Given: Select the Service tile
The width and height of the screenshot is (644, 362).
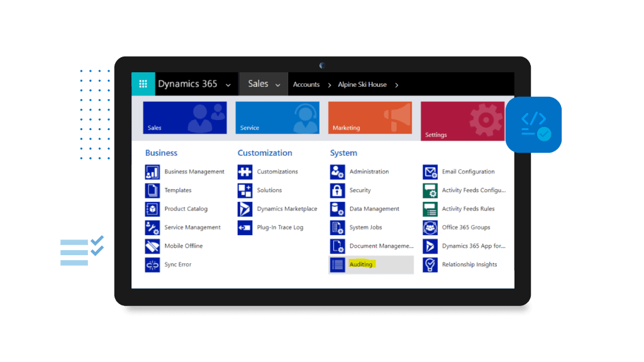Looking at the screenshot, I should click(x=277, y=118).
